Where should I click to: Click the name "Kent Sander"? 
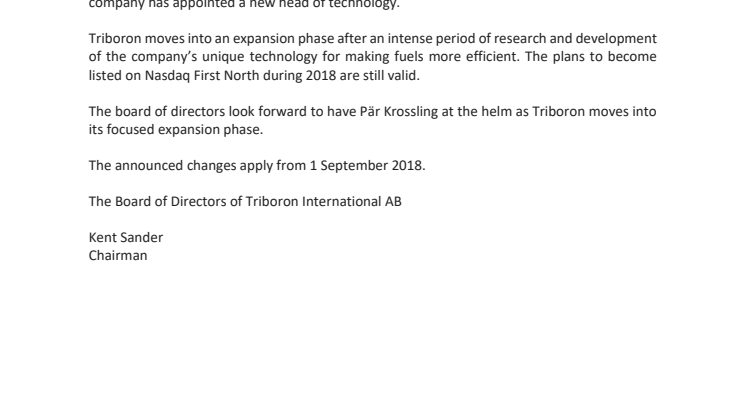click(126, 237)
